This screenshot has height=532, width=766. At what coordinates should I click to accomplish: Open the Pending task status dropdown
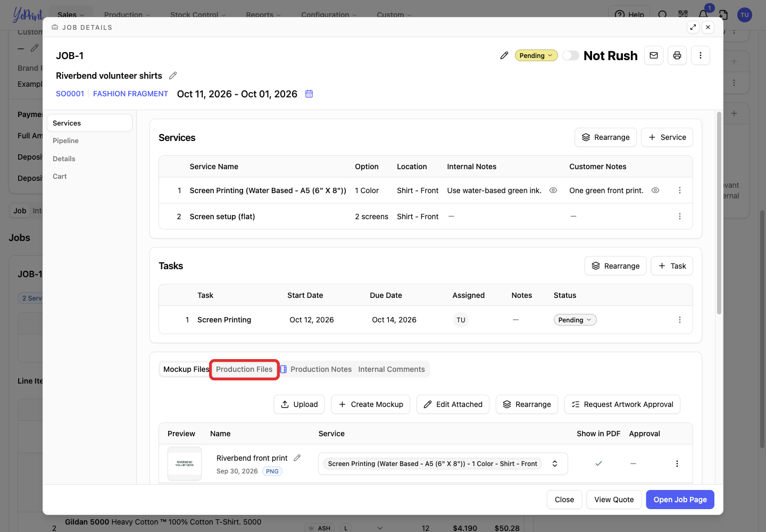(x=575, y=320)
